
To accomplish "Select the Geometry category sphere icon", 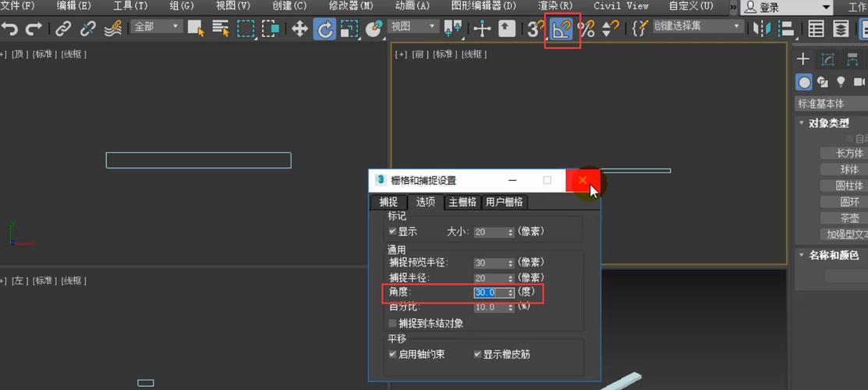I will [804, 82].
